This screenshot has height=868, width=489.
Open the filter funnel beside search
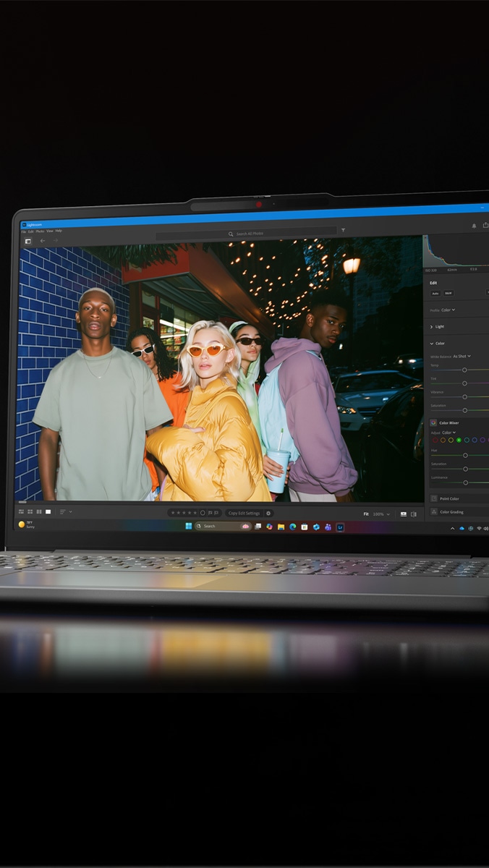pyautogui.click(x=343, y=231)
